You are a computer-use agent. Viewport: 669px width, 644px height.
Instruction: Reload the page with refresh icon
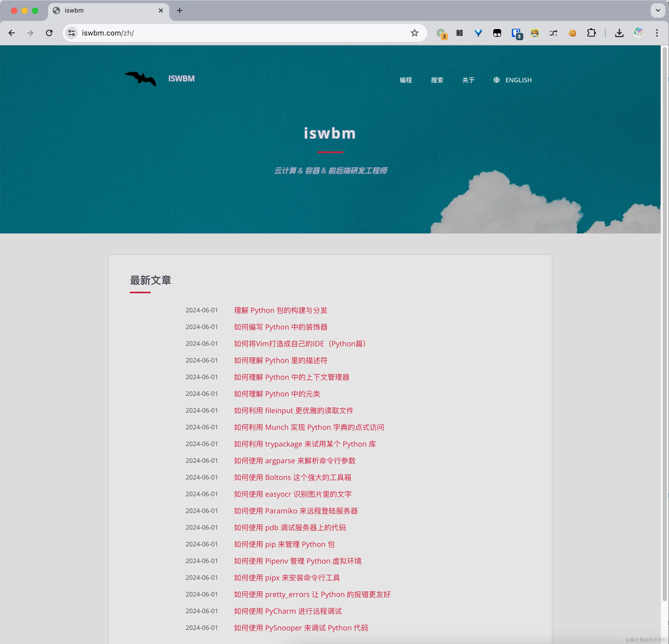click(x=49, y=33)
